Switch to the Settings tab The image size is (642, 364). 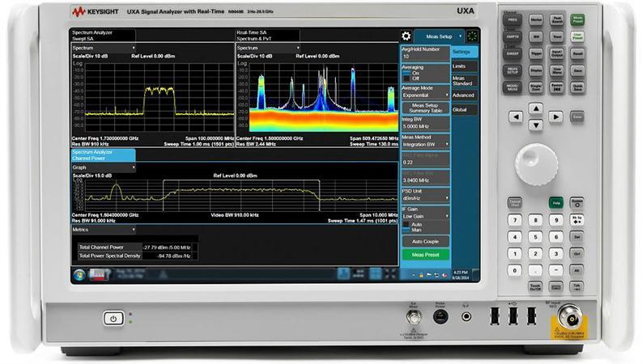(x=465, y=52)
